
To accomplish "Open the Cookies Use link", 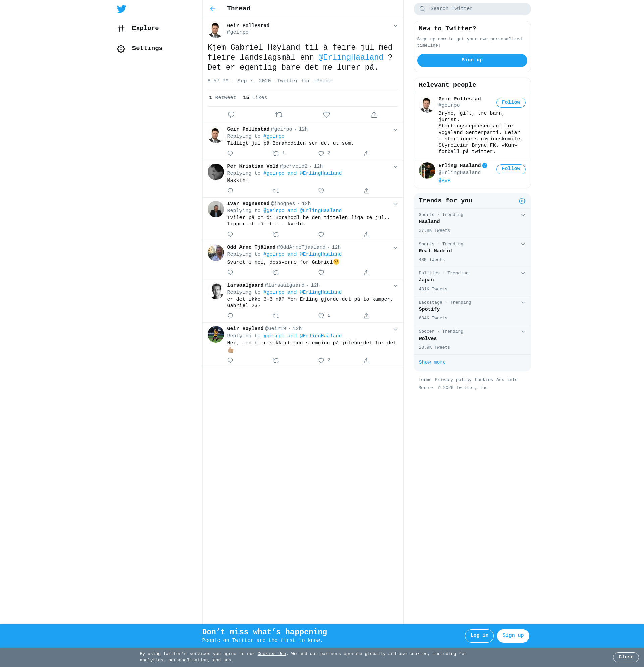I will click(271, 654).
